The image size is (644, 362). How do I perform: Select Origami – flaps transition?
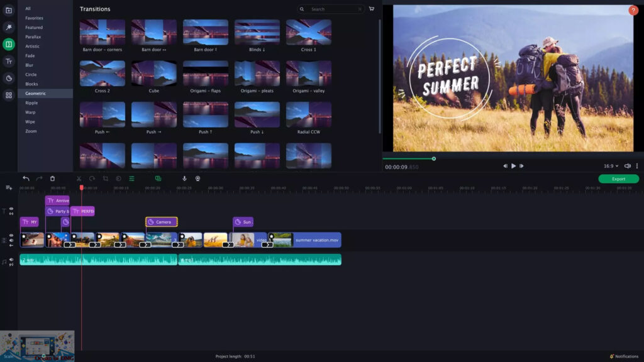tap(206, 74)
